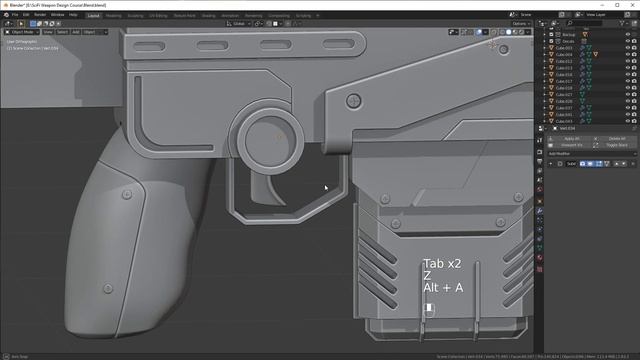Click the new collection icon in outliner
Image resolution: width=640 pixels, height=360 pixels.
click(x=635, y=24)
